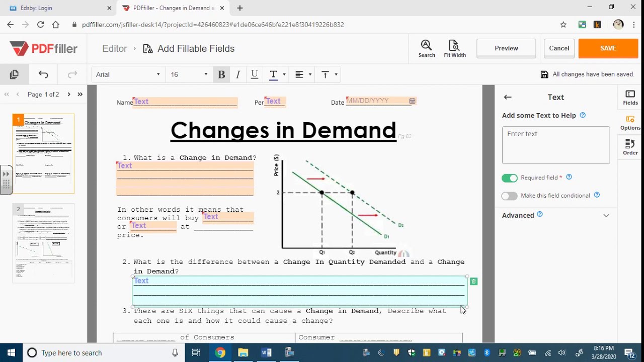This screenshot has width=644, height=362.
Task: Open the Arial font dropdown
Action: coord(128,74)
